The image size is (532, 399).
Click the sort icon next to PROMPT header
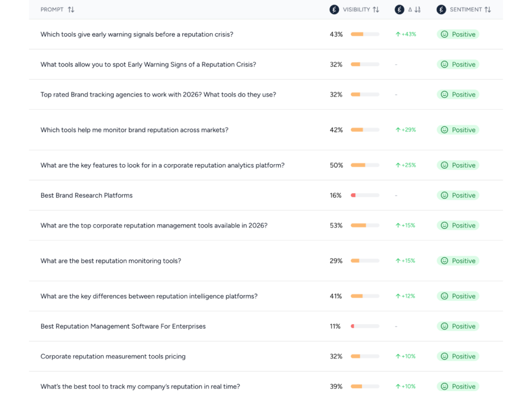click(x=71, y=9)
